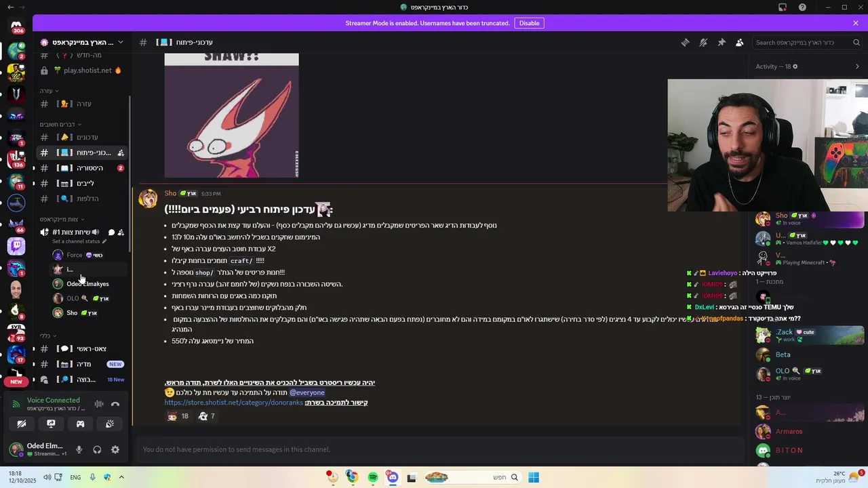Open the מדיה channel marked NEW
Screen dimensions: 868x488
tap(82, 364)
